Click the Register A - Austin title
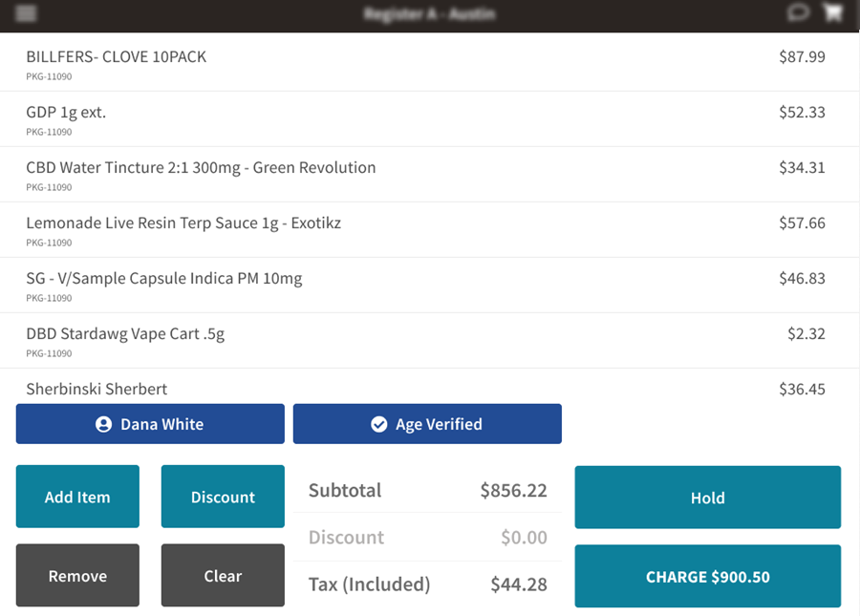Viewport: 860px width, 616px height. [429, 13]
